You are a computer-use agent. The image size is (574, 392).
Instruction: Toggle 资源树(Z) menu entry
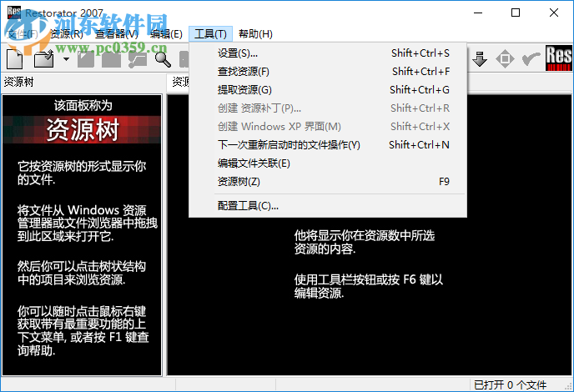(x=328, y=182)
